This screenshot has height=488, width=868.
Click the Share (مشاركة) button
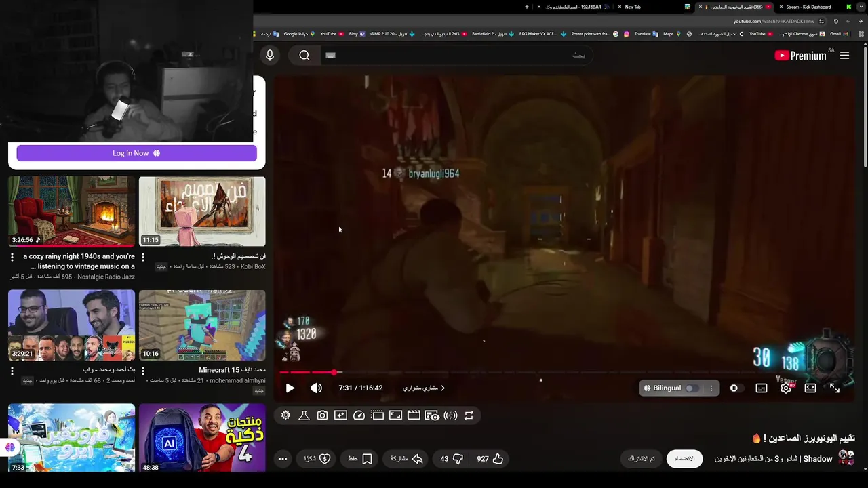click(x=406, y=459)
